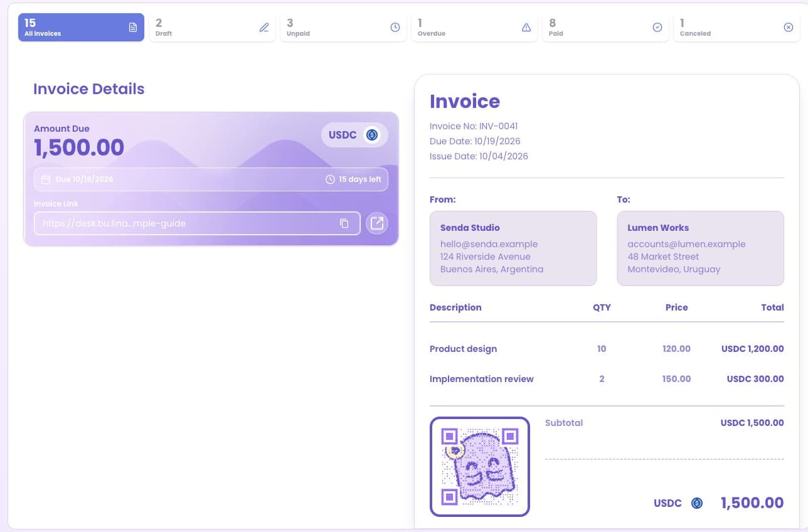Click the 'Issue Date: 10/04/2026' text
This screenshot has width=808, height=532.
pos(479,156)
